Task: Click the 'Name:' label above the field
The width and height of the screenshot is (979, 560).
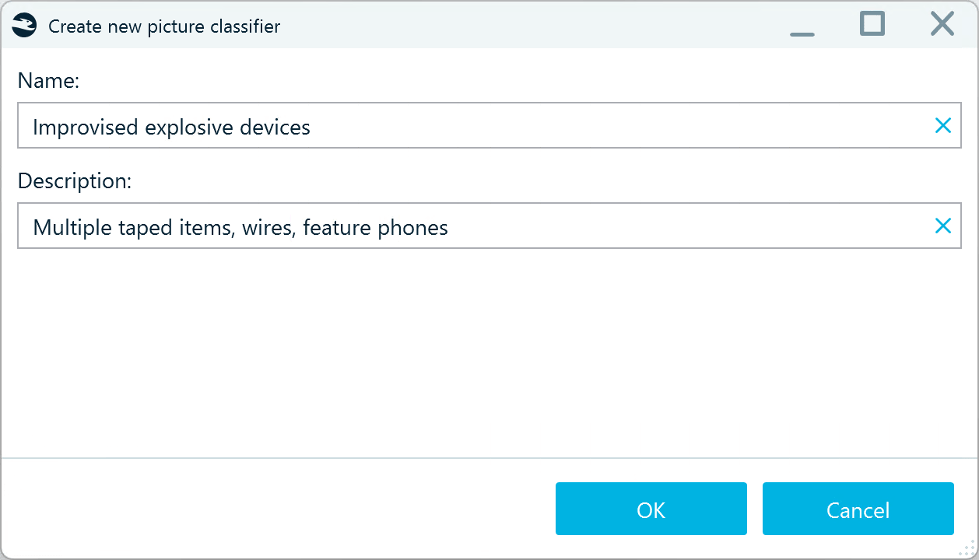Action: pos(48,80)
